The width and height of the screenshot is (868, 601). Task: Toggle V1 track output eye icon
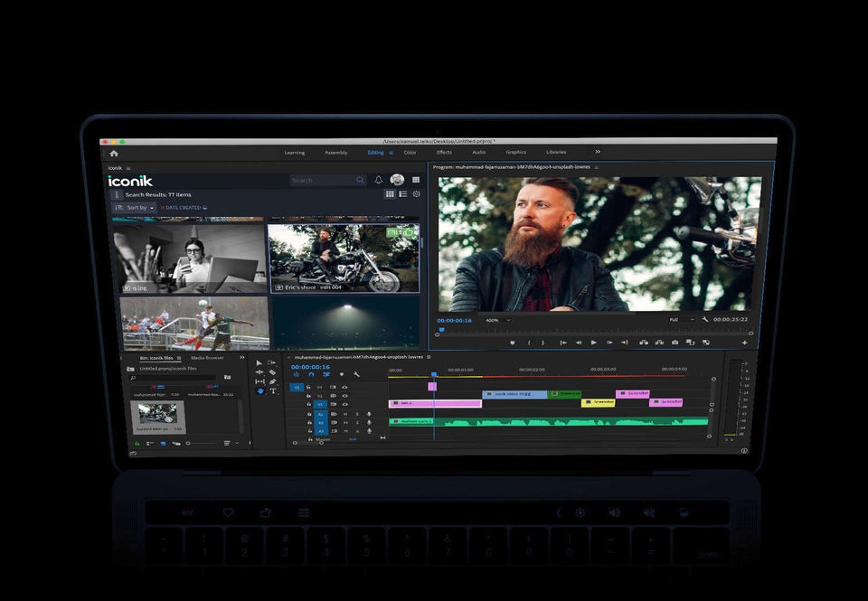pyautogui.click(x=344, y=405)
